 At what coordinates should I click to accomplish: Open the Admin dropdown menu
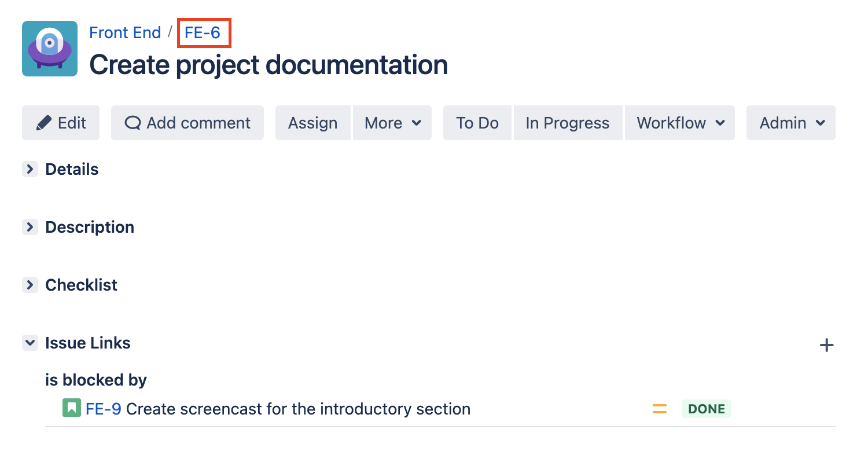point(791,123)
